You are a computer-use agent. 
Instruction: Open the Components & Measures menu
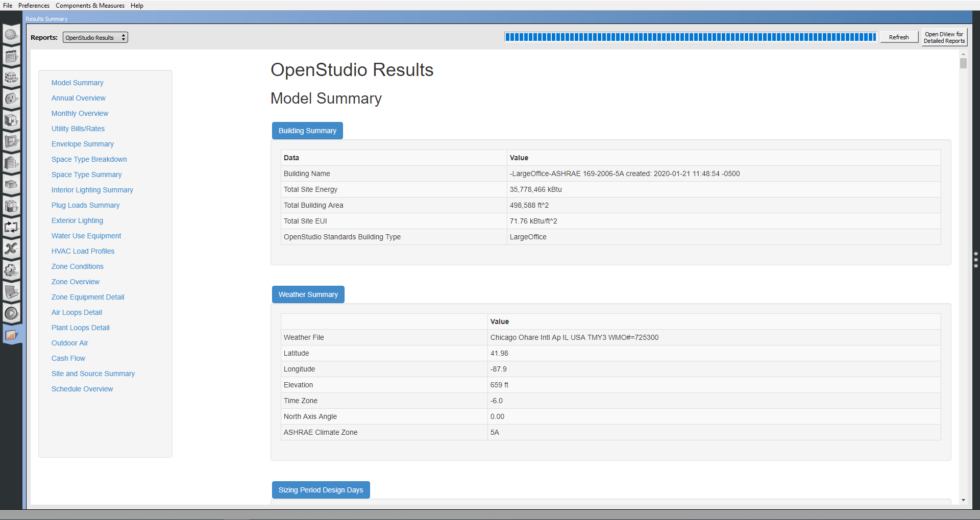tap(90, 5)
